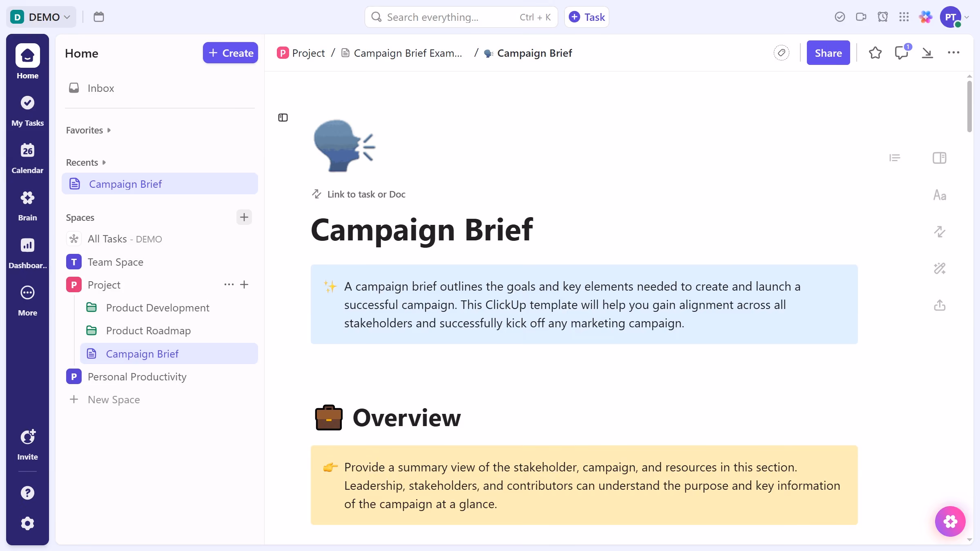
Task: Favorite the doc with the star icon
Action: 875,53
